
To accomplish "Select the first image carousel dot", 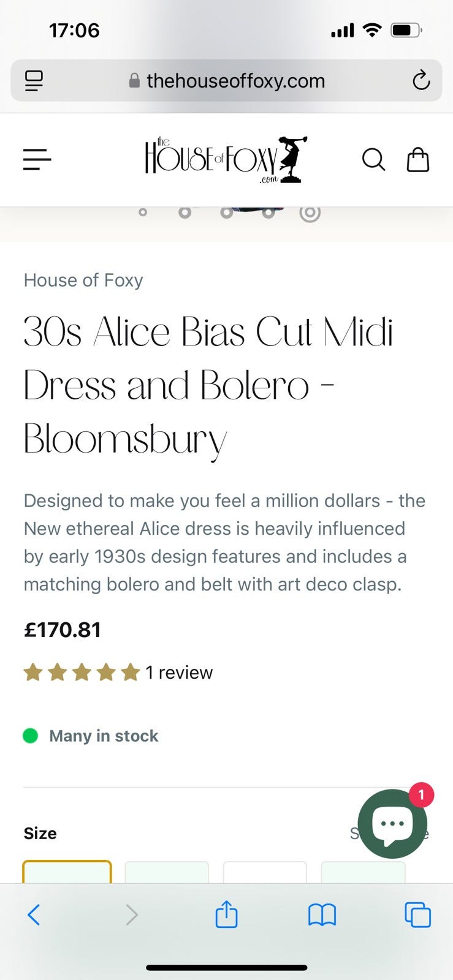I will [143, 213].
